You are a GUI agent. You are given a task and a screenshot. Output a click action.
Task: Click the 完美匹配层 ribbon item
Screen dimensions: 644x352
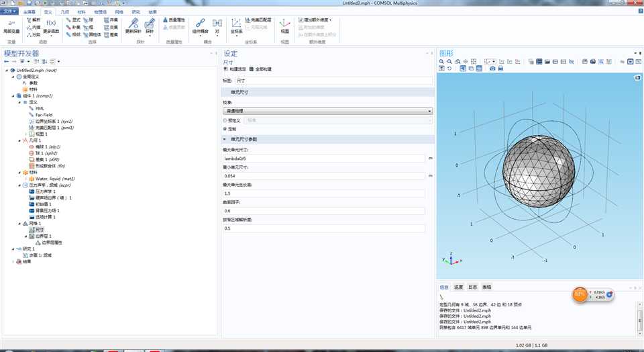coord(258,19)
